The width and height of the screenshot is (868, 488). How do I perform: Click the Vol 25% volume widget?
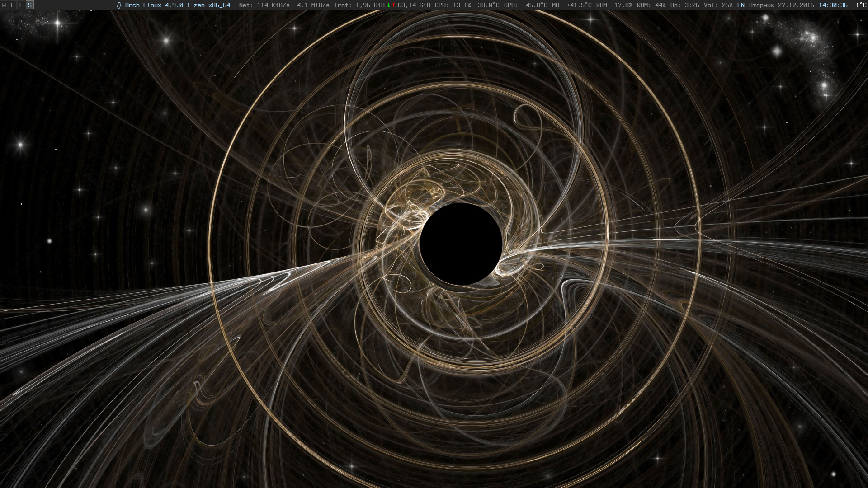tap(718, 5)
